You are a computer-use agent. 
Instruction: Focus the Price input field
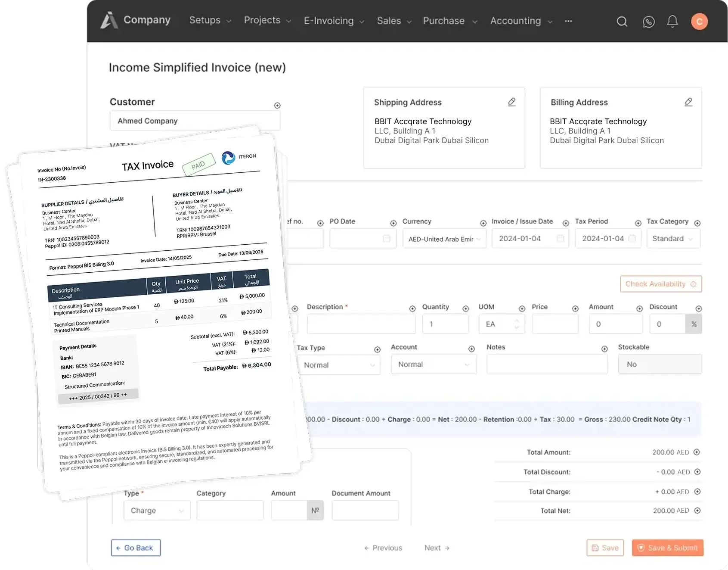(555, 324)
